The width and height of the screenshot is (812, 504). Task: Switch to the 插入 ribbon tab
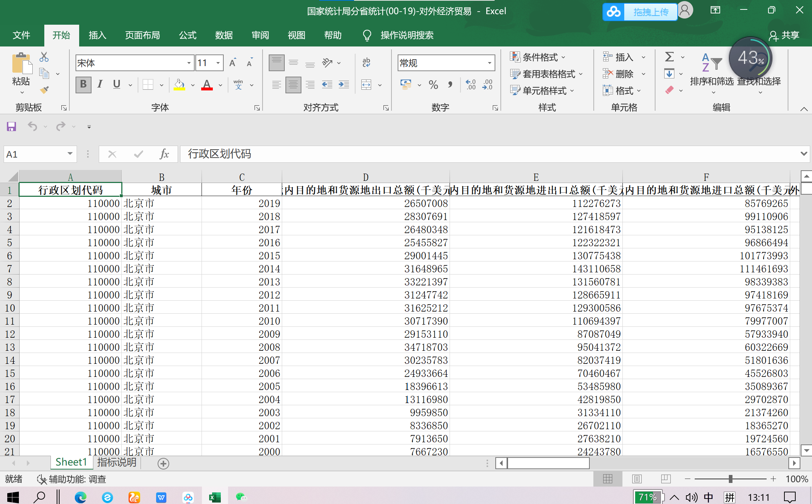pyautogui.click(x=97, y=35)
